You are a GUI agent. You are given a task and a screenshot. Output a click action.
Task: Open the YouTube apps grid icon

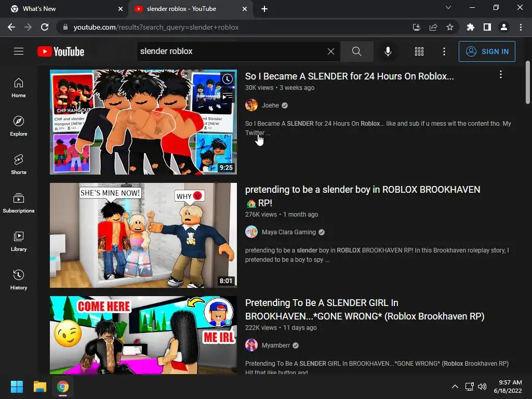tap(419, 51)
